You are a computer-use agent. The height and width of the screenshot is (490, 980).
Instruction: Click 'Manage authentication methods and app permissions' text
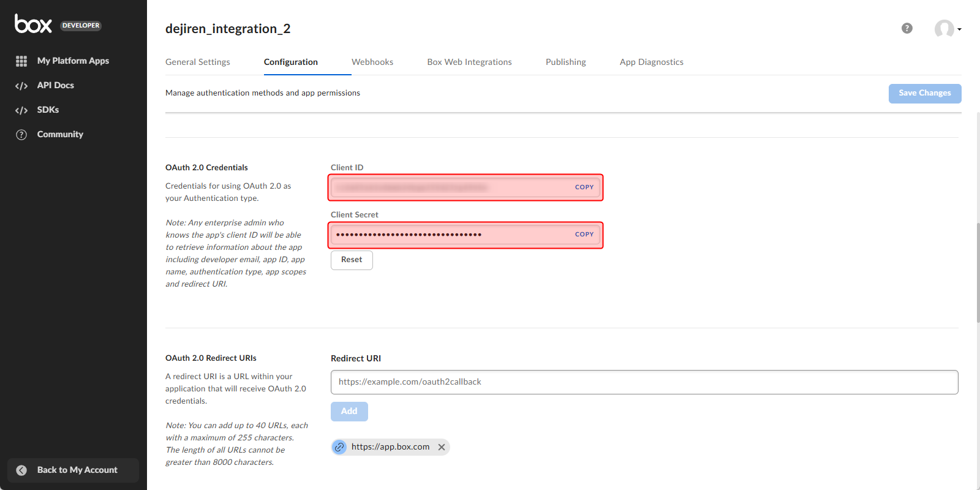[x=263, y=93]
